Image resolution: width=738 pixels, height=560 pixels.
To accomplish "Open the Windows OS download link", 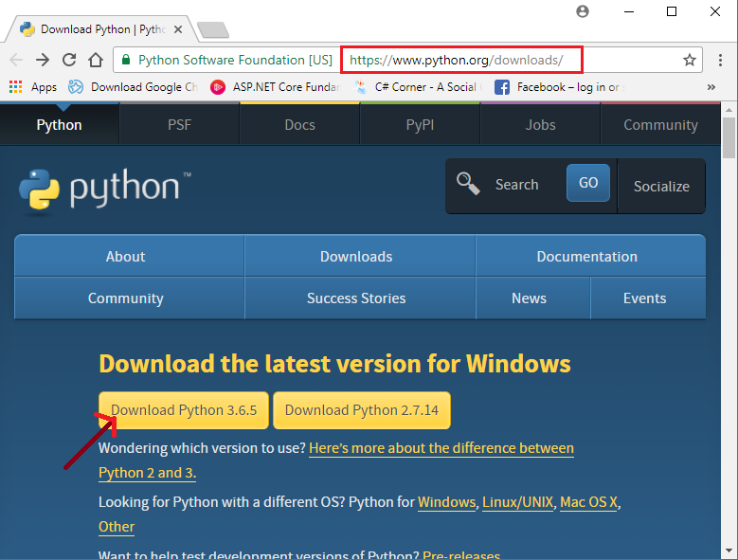I will click(446, 502).
